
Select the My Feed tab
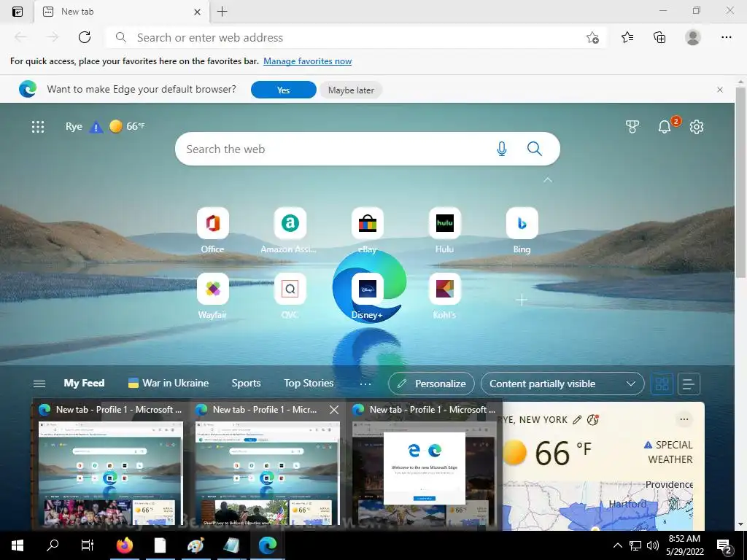click(84, 384)
